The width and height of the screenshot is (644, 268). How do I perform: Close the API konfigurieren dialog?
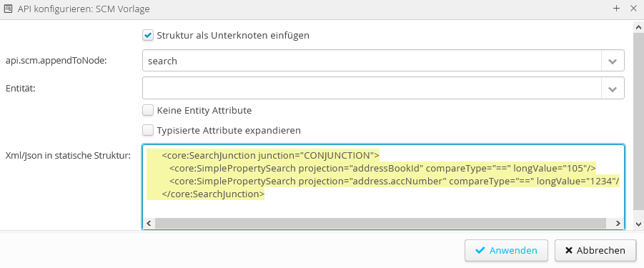click(633, 8)
